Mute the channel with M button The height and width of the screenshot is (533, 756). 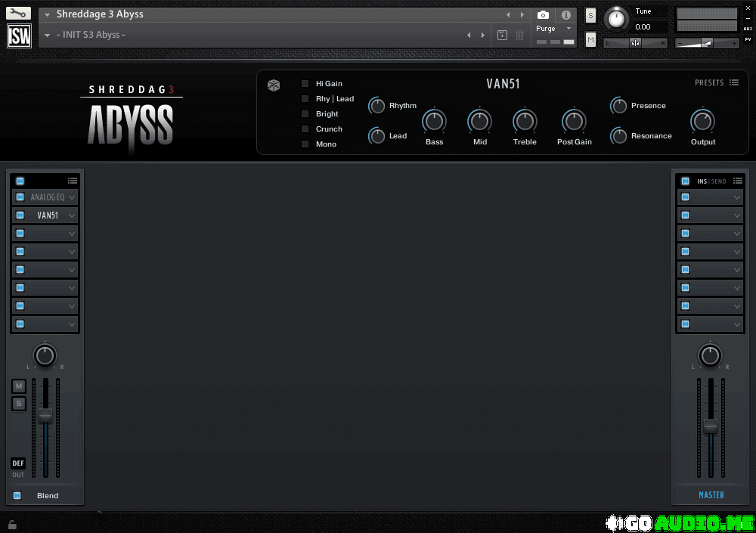[x=19, y=386]
